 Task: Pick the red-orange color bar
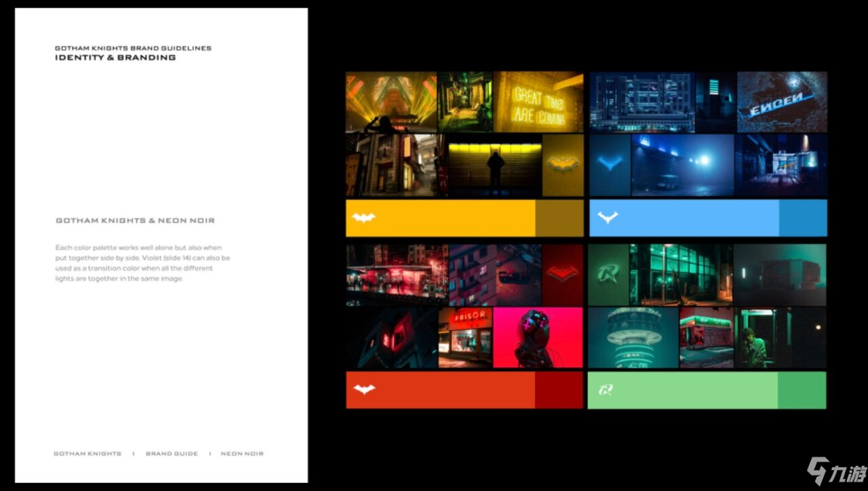[441, 390]
